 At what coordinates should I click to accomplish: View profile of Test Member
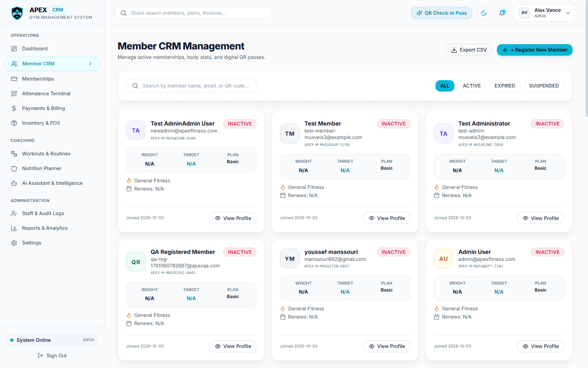(387, 218)
